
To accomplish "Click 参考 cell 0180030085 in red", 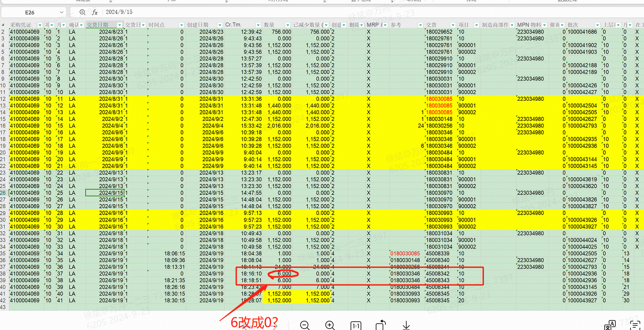I will pyautogui.click(x=406, y=254).
